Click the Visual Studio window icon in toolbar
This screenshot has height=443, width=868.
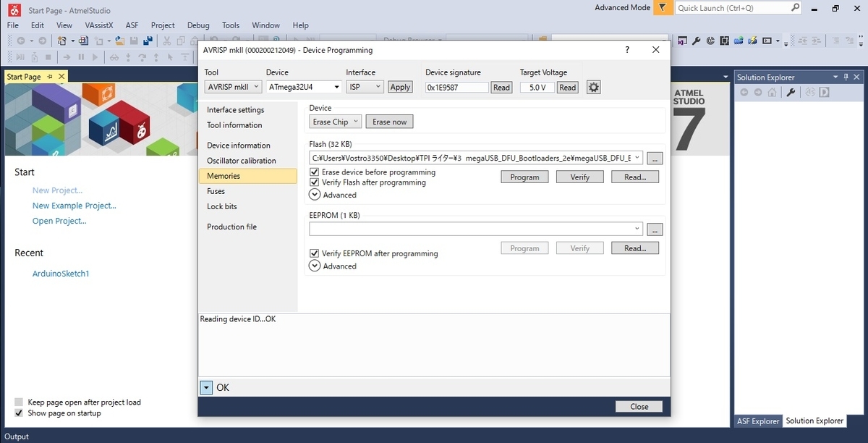682,41
